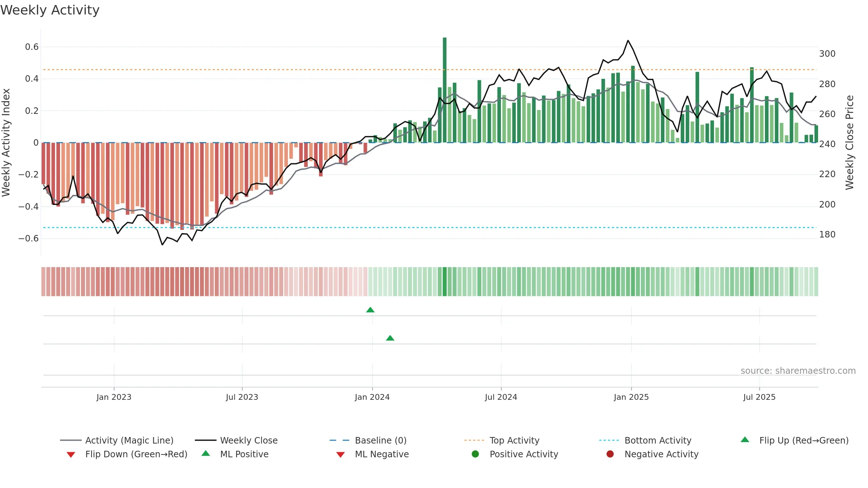Viewport: 868px width, 488px height.
Task: Click the Negative Activity red dot legend icon
Action: [x=610, y=454]
